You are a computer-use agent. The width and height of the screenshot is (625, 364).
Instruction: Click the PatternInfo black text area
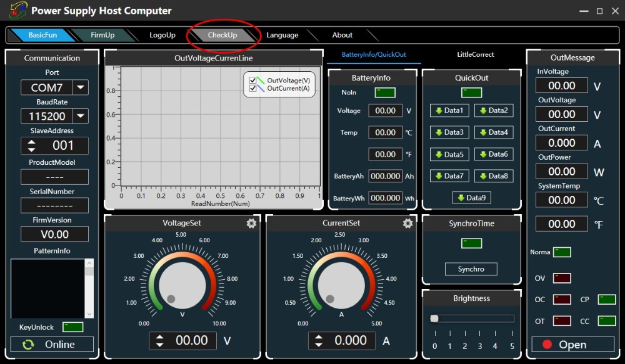pyautogui.click(x=48, y=288)
